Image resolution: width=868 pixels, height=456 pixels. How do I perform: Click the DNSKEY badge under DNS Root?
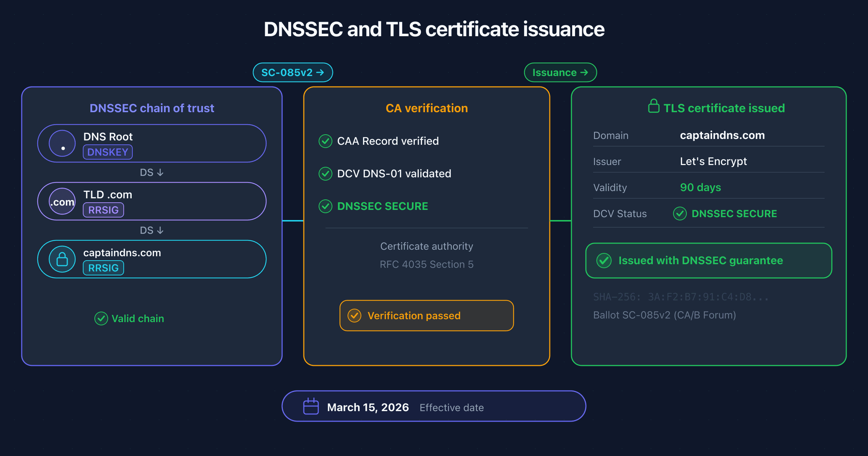(x=107, y=152)
